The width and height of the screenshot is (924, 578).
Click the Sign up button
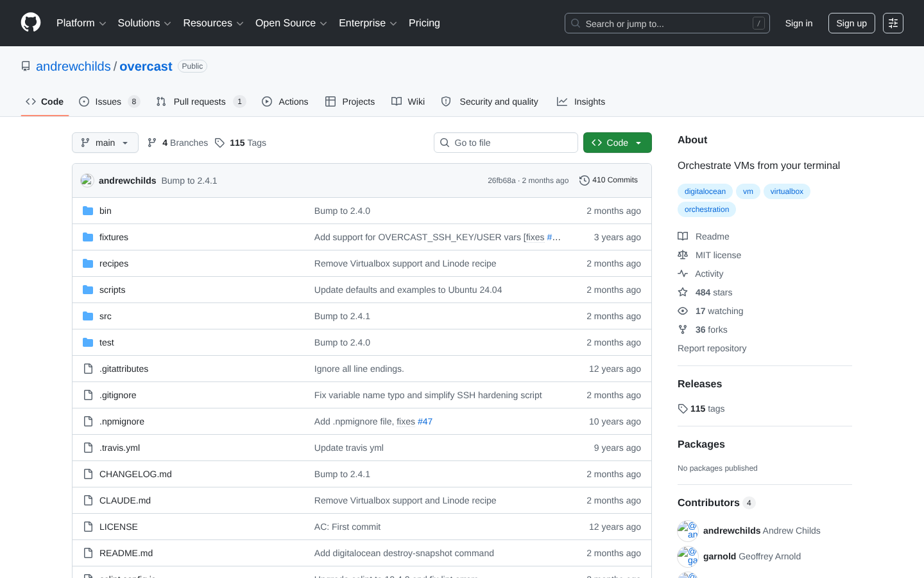click(851, 23)
